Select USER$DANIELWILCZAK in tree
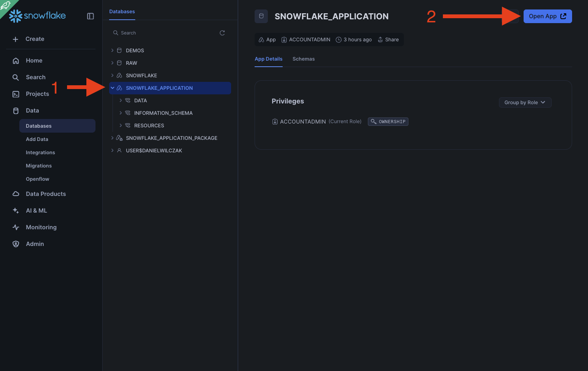 click(154, 150)
